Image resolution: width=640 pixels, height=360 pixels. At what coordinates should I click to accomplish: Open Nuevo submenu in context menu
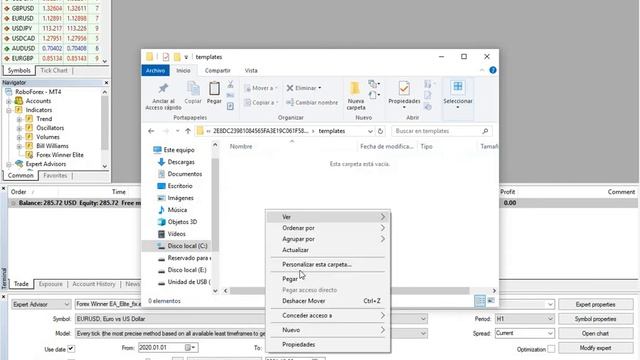[x=328, y=330]
